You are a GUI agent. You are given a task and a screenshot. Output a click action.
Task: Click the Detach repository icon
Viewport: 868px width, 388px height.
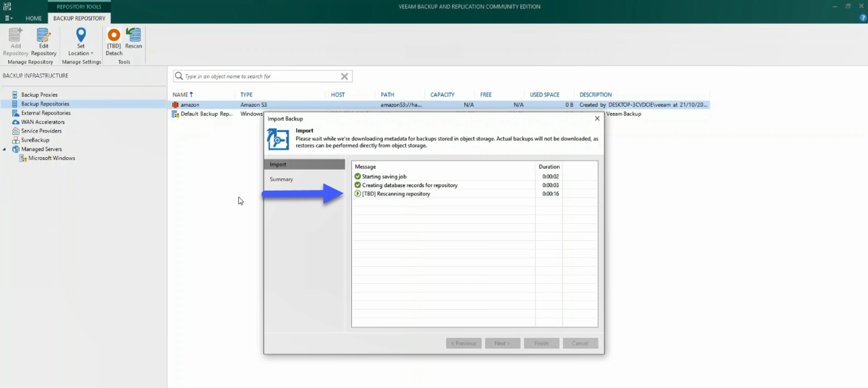coord(114,42)
